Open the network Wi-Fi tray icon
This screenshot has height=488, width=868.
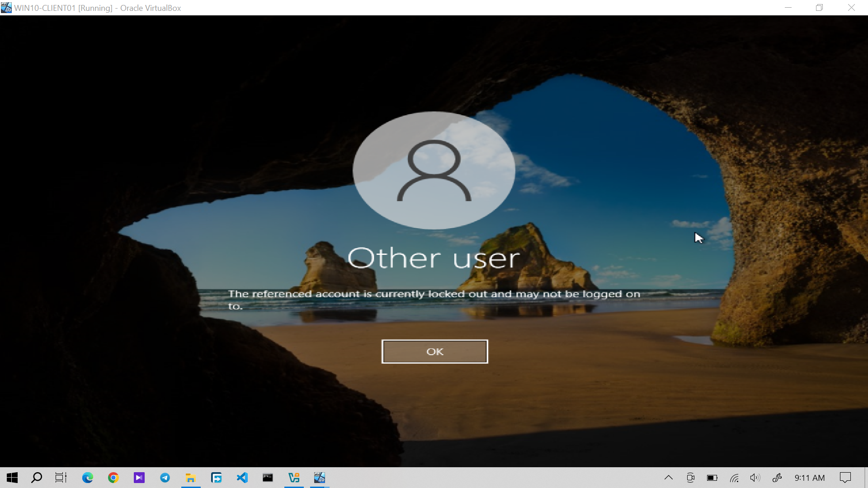coord(734,478)
